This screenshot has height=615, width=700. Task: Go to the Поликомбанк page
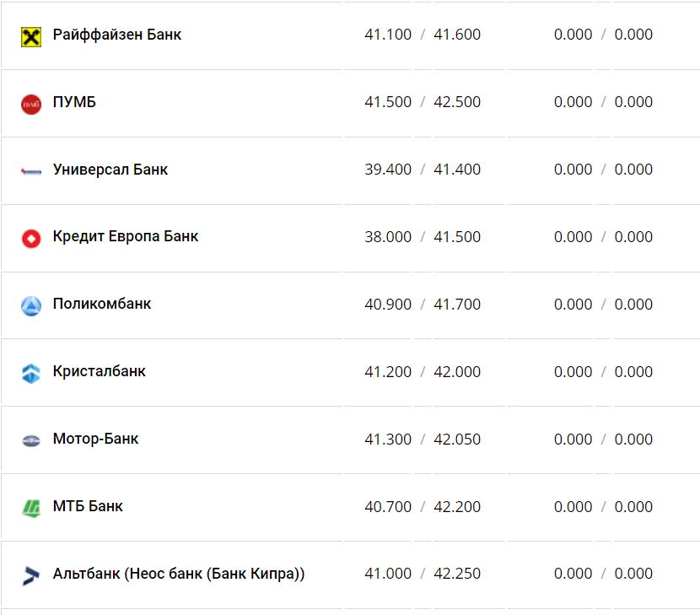tap(101, 305)
